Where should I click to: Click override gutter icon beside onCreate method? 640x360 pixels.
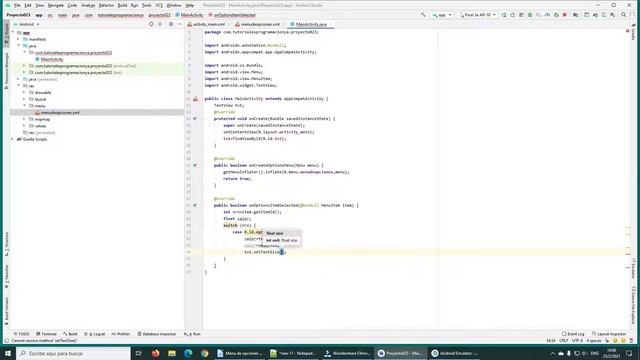coord(195,119)
